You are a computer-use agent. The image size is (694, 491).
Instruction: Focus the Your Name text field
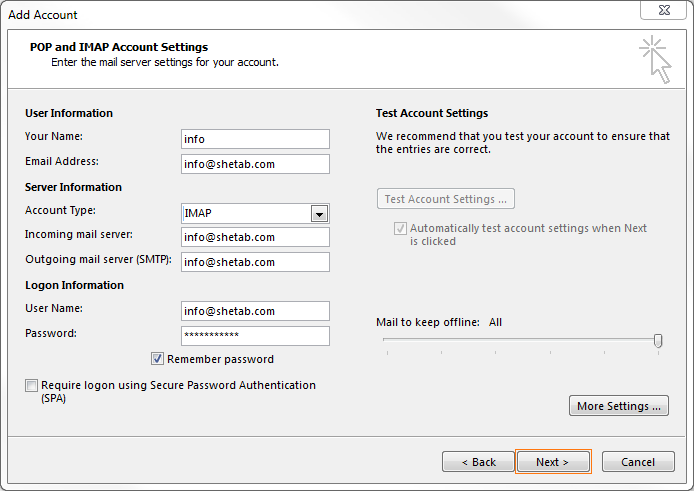click(255, 139)
